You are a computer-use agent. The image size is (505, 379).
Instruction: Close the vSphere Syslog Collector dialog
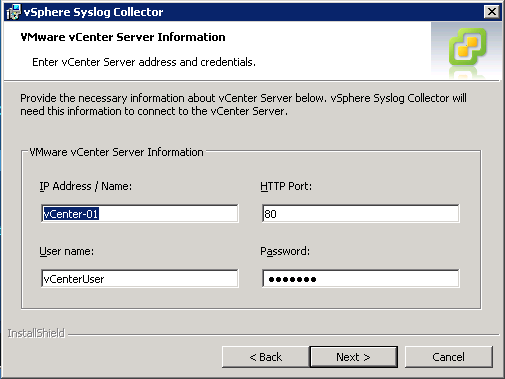tap(492, 12)
